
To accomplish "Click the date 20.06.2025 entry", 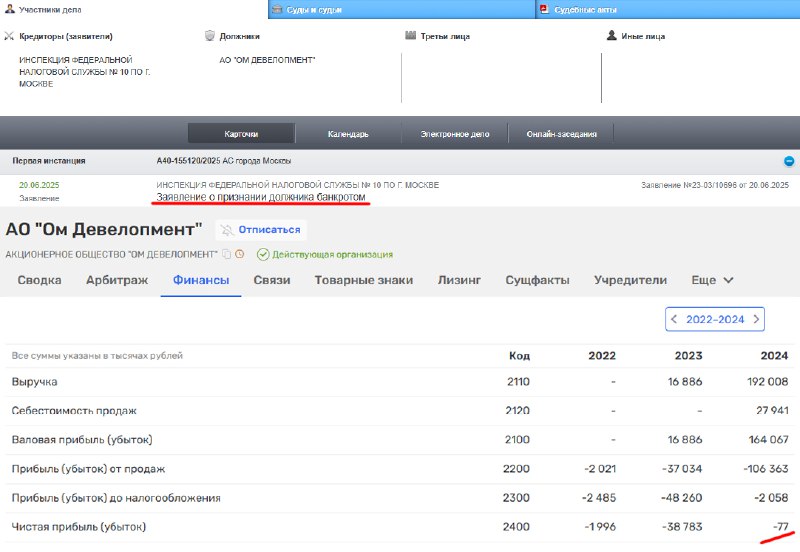I will tap(39, 185).
